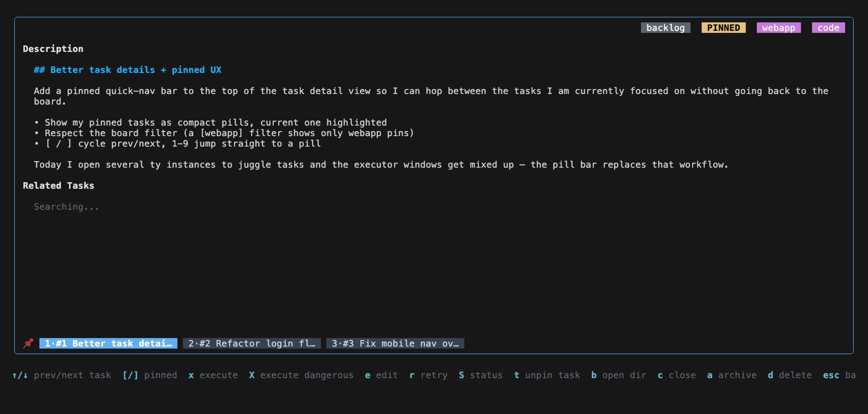Click the 'Searching...' placeholder text

pos(67,207)
